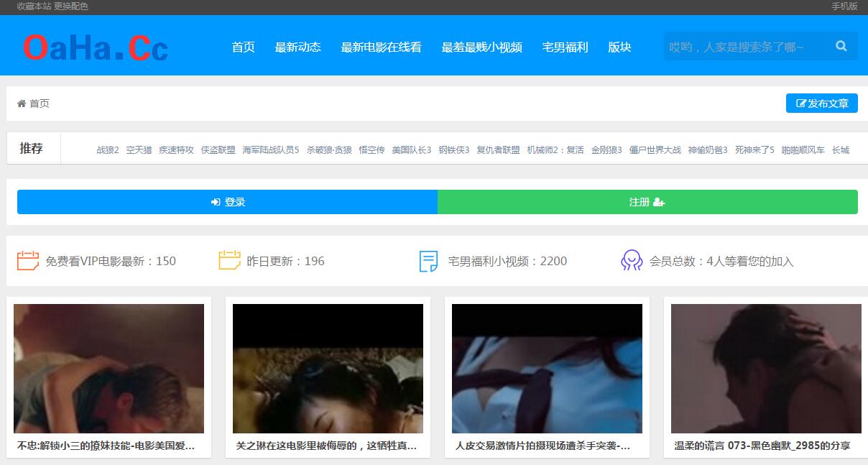The height and width of the screenshot is (465, 868).
Task: Open the recommended tag 机械师2：复活
Action: click(555, 150)
